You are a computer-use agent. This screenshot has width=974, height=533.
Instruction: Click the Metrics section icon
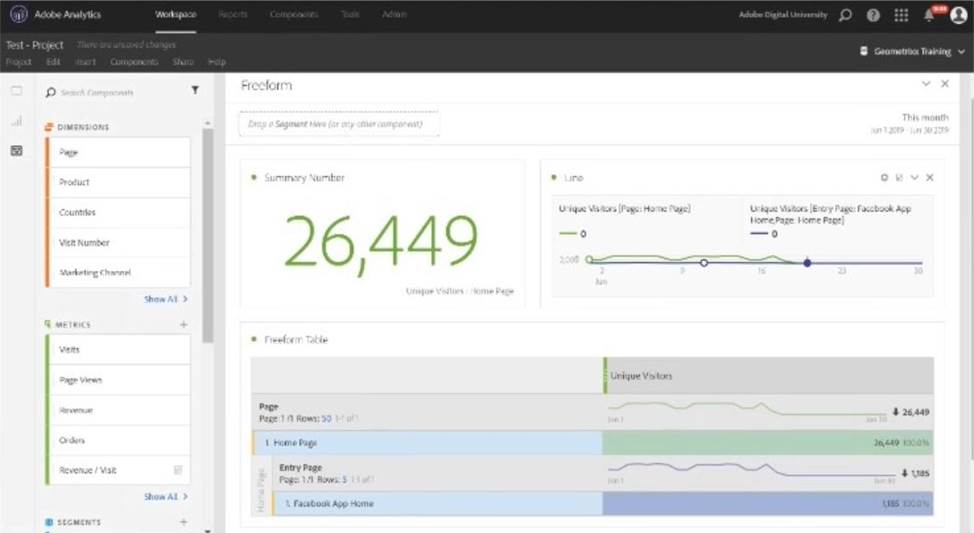(48, 324)
